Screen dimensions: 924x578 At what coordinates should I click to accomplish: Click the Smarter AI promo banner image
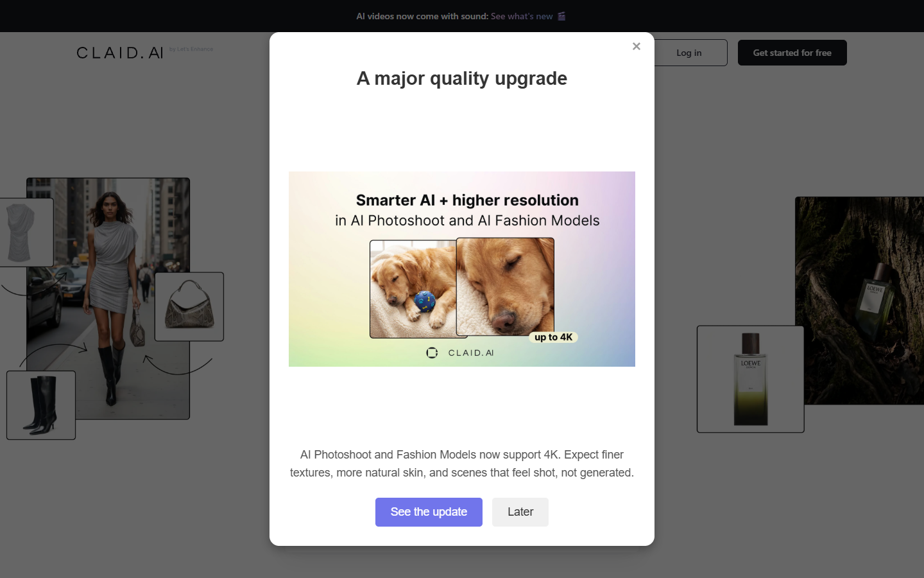[x=462, y=269]
